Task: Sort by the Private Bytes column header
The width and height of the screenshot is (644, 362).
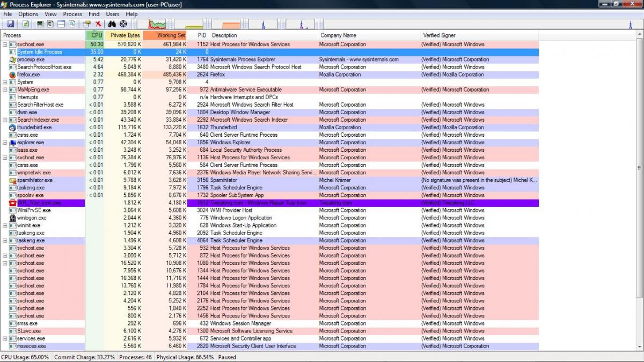Action: pos(123,35)
